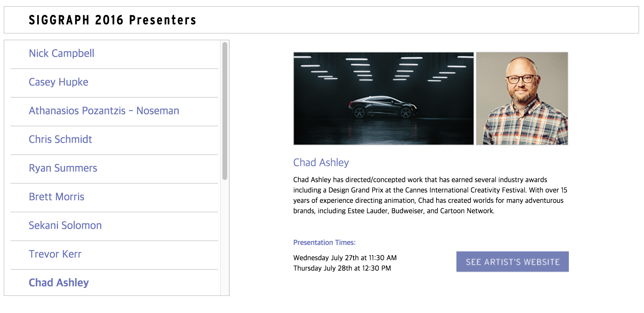Click the Chad Ashley heading above bio

point(321,163)
